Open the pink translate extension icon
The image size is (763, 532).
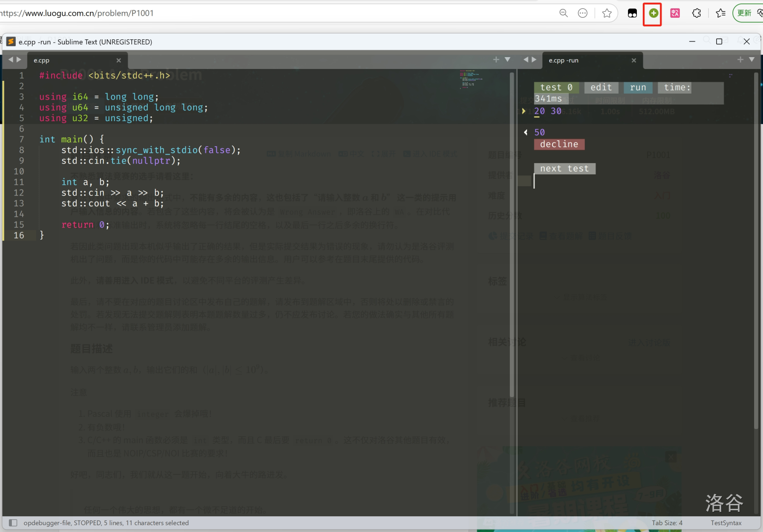675,13
